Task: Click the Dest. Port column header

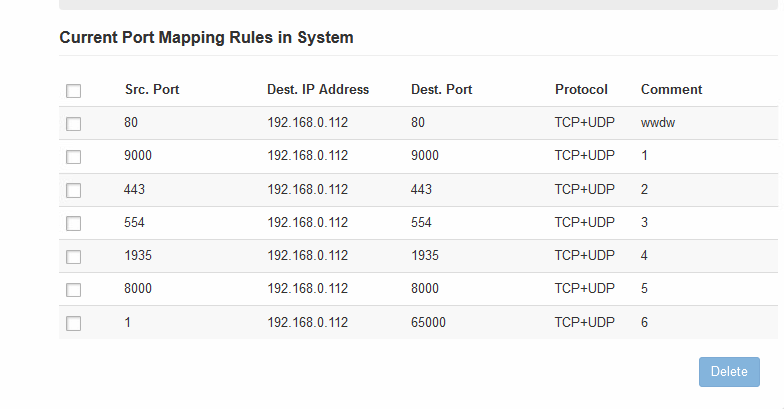Action: (x=442, y=90)
